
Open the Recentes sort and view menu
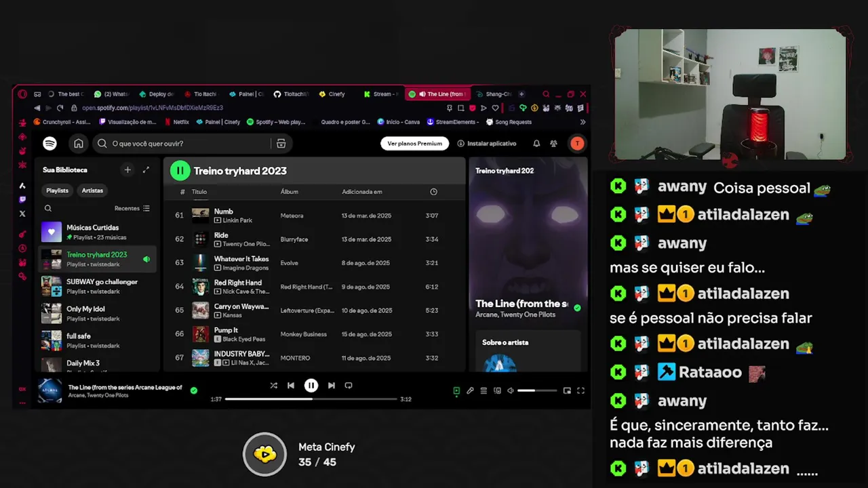[132, 209]
